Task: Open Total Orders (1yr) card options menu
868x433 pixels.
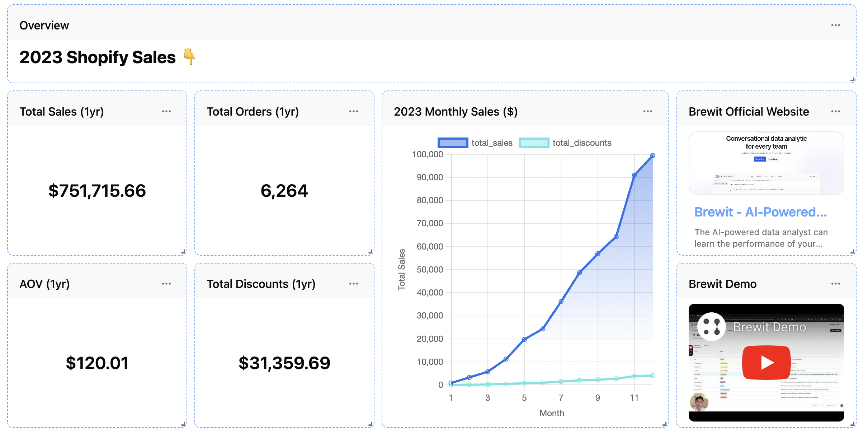Action: 354,111
